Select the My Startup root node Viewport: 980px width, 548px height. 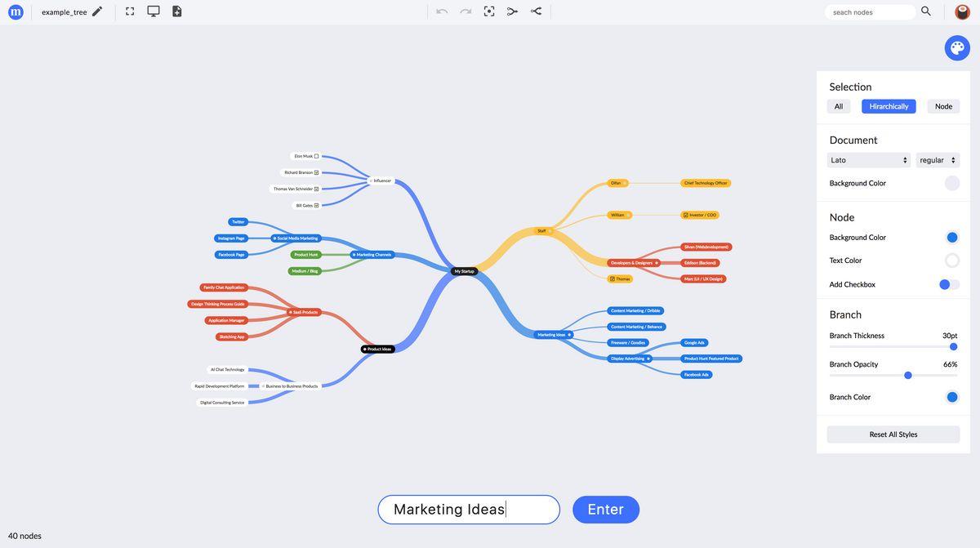[465, 271]
